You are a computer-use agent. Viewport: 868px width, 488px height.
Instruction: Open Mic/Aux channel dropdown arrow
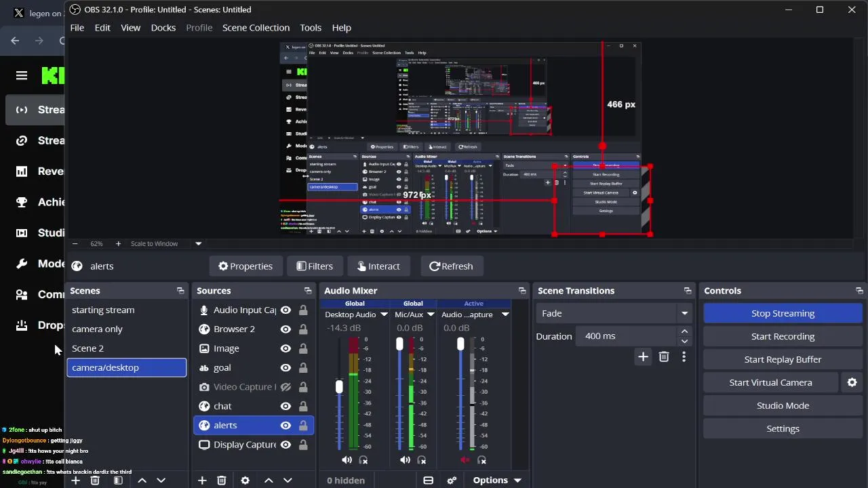click(431, 314)
